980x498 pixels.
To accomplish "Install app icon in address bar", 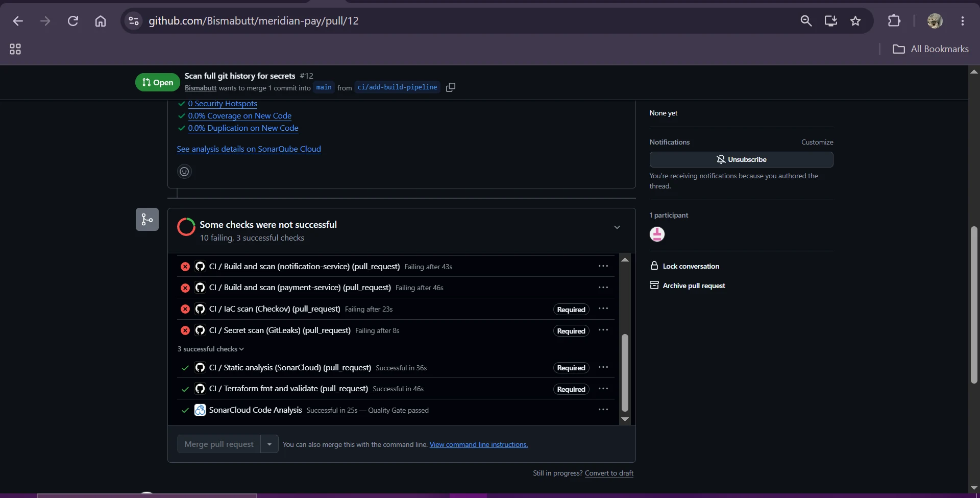I will point(831,21).
